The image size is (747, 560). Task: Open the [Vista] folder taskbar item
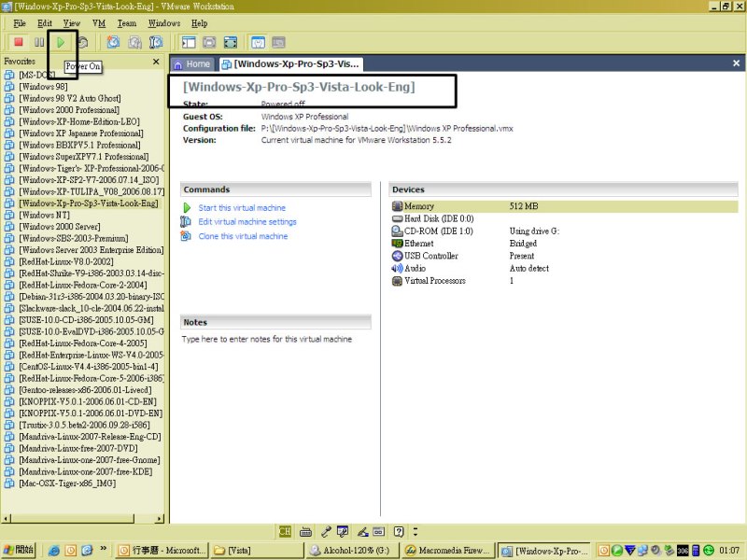pos(257,551)
